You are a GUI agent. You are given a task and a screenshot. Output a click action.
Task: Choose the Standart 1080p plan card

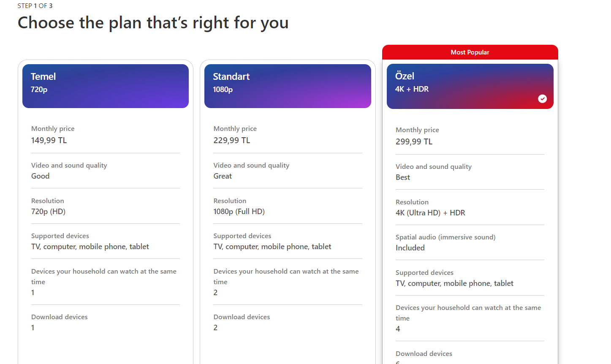coord(288,86)
